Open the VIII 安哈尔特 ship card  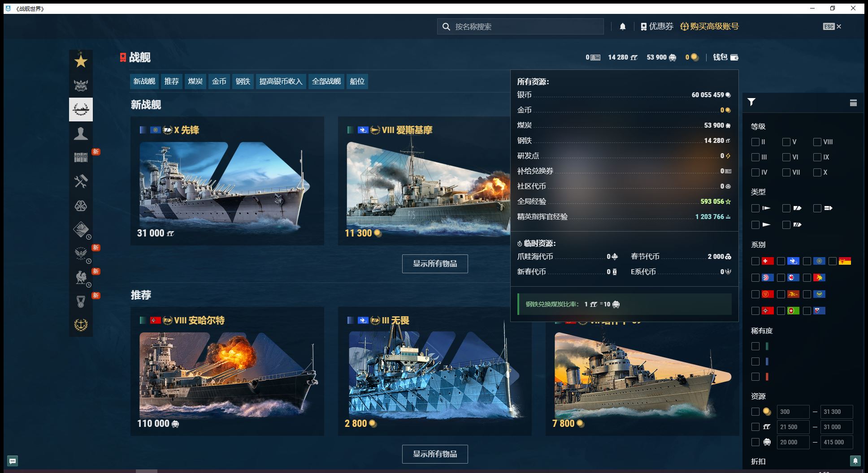pyautogui.click(x=227, y=371)
